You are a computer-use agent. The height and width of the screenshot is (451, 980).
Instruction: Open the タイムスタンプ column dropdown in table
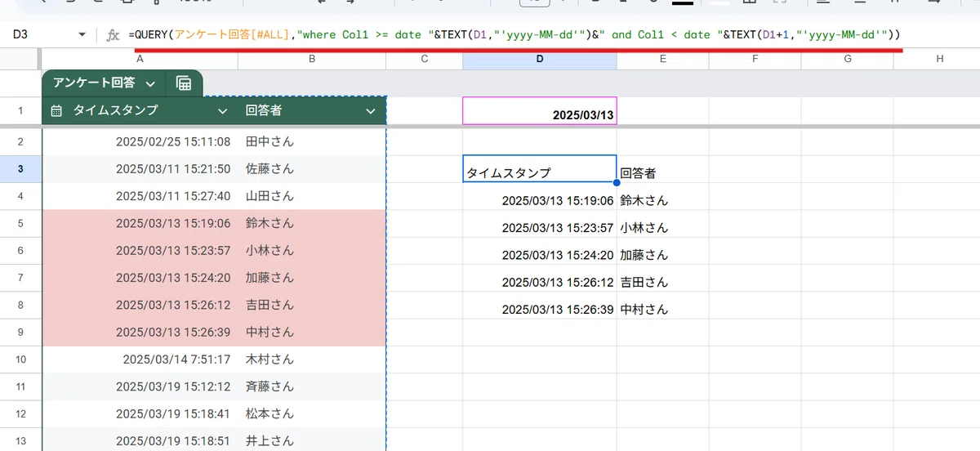223,111
